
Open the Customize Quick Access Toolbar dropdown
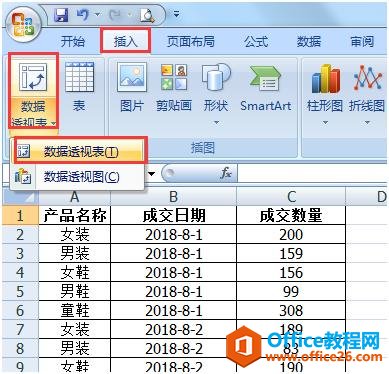[176, 14]
